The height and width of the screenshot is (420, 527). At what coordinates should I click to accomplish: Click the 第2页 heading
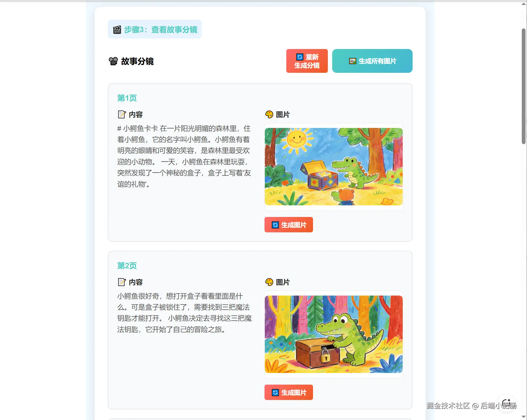(x=127, y=266)
